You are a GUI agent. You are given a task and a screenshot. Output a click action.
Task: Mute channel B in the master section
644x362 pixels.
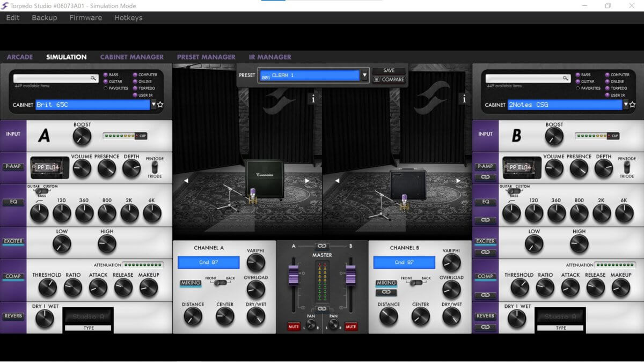(x=351, y=326)
